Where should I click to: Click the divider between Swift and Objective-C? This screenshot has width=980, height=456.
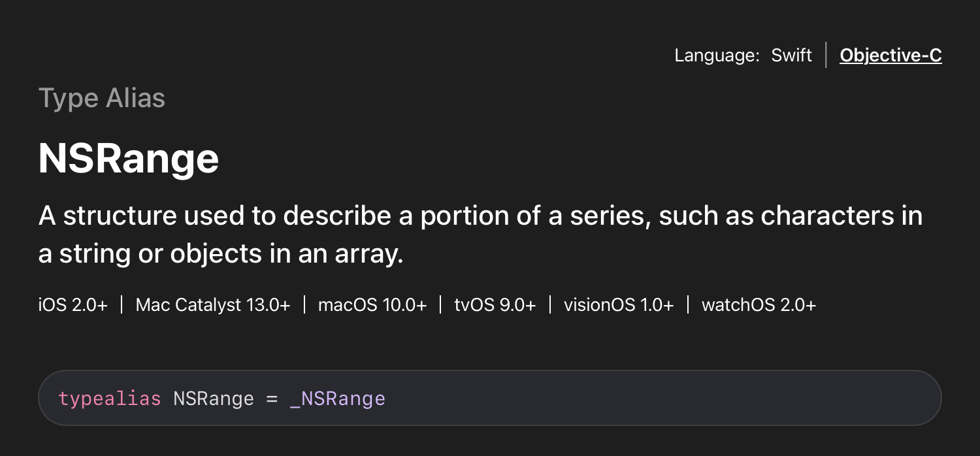[x=826, y=56]
